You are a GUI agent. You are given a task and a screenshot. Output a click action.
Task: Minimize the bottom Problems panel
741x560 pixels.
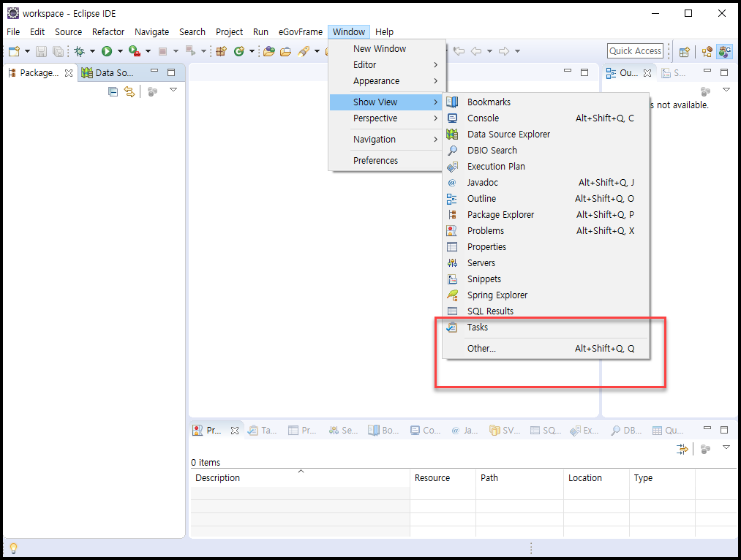click(x=707, y=428)
